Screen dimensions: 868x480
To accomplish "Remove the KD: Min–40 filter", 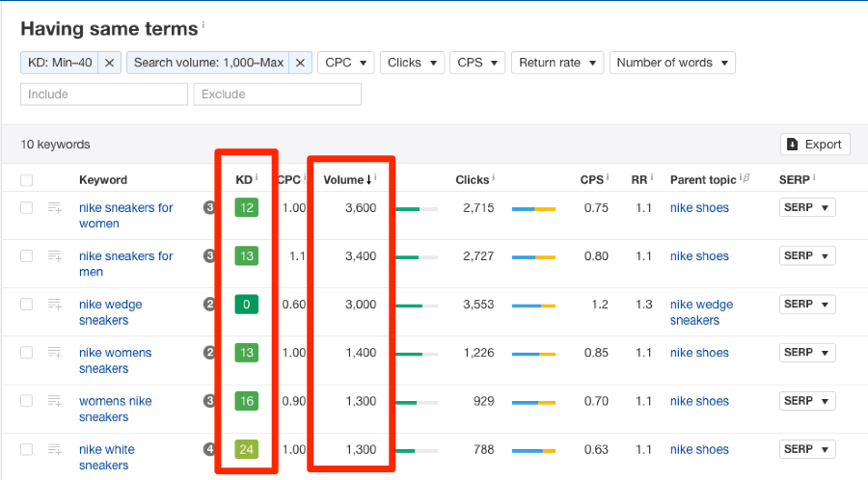I will [x=109, y=63].
